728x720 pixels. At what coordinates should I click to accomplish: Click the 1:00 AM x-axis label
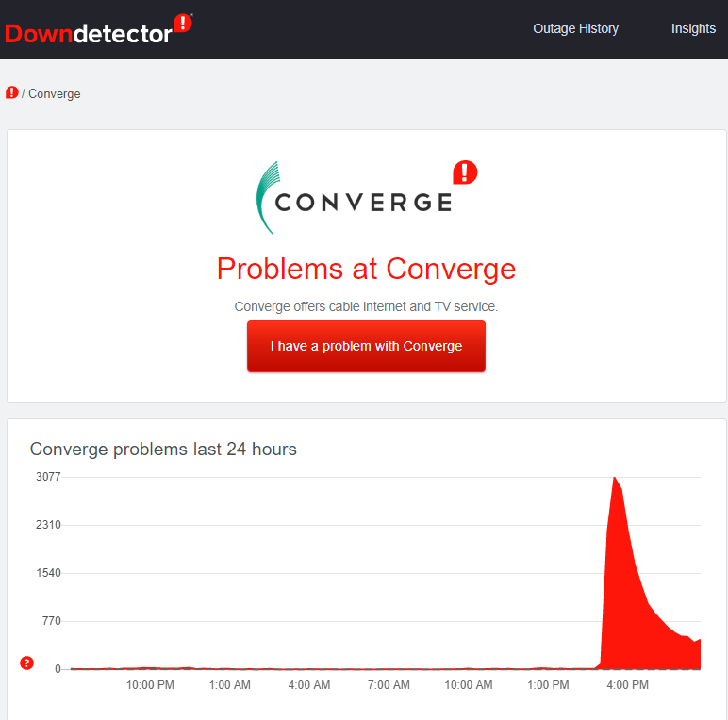[x=230, y=685]
